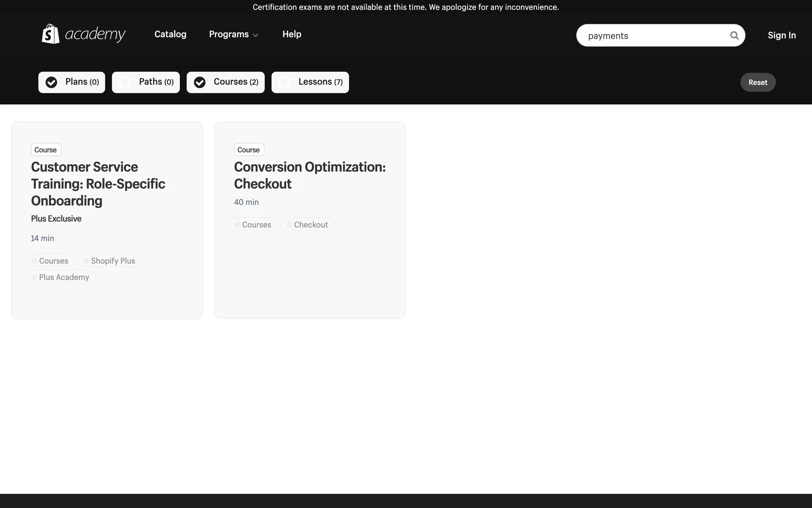Screen dimensions: 812x508
Task: Click the Sign In link
Action: click(782, 36)
